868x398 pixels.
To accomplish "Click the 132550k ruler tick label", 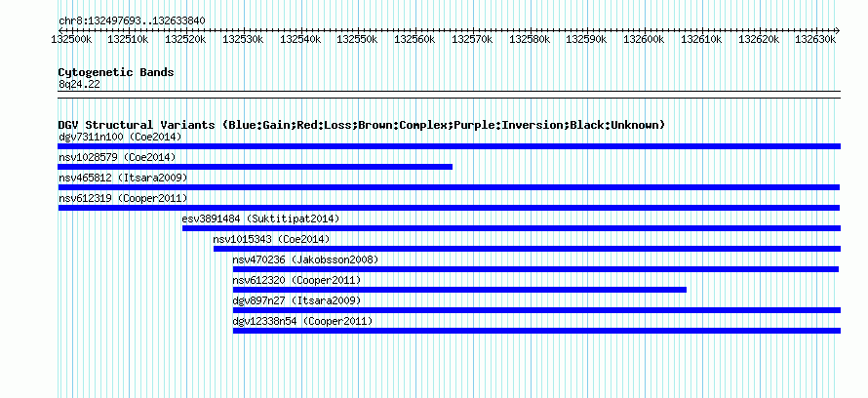I will point(358,39).
